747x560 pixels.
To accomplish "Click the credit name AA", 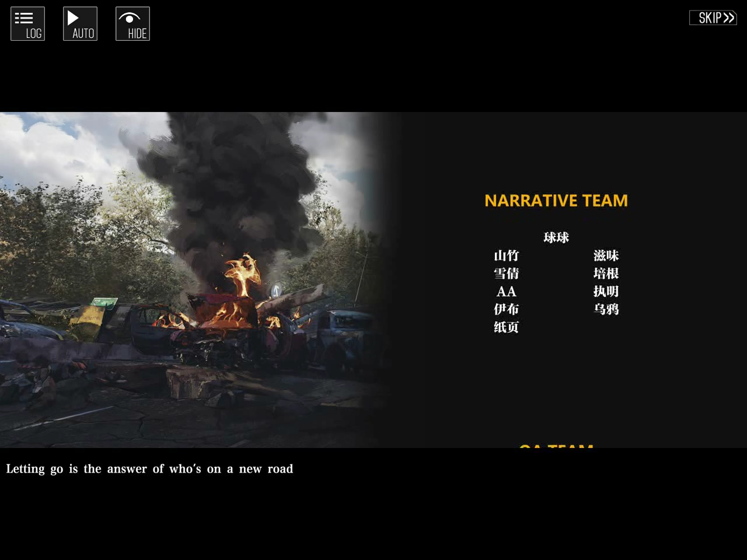I will click(x=506, y=292).
